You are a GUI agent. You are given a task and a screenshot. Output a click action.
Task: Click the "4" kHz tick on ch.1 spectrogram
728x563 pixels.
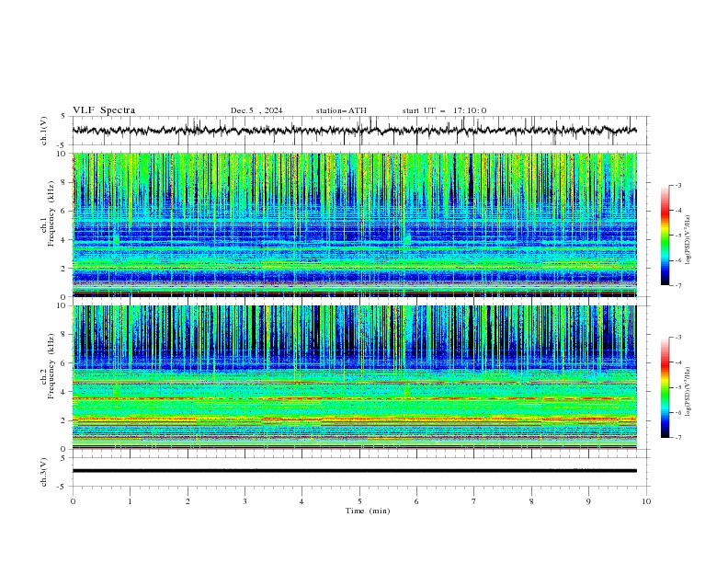tap(63, 240)
